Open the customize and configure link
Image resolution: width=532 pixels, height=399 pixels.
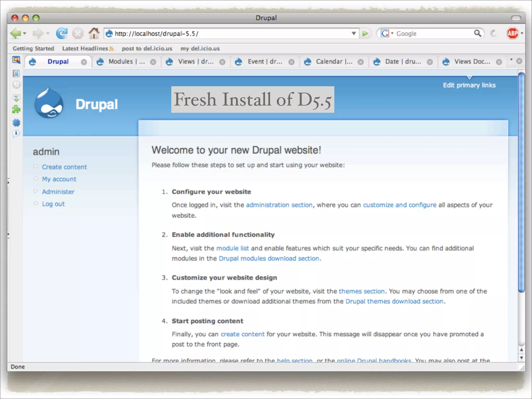coord(400,205)
